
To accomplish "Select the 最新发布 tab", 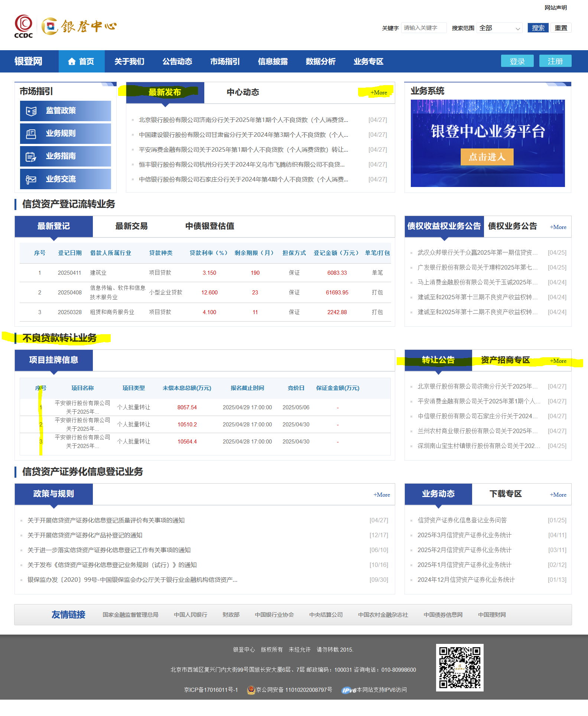I will click(x=165, y=92).
